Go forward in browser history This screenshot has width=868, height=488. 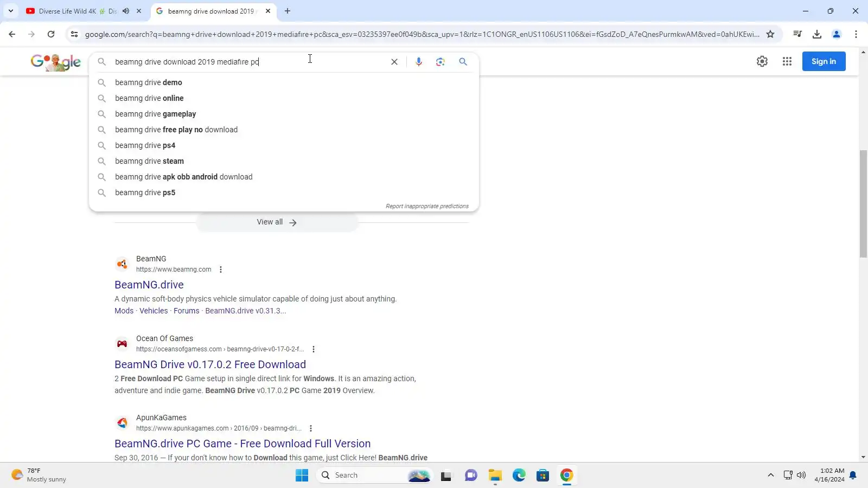click(x=31, y=34)
